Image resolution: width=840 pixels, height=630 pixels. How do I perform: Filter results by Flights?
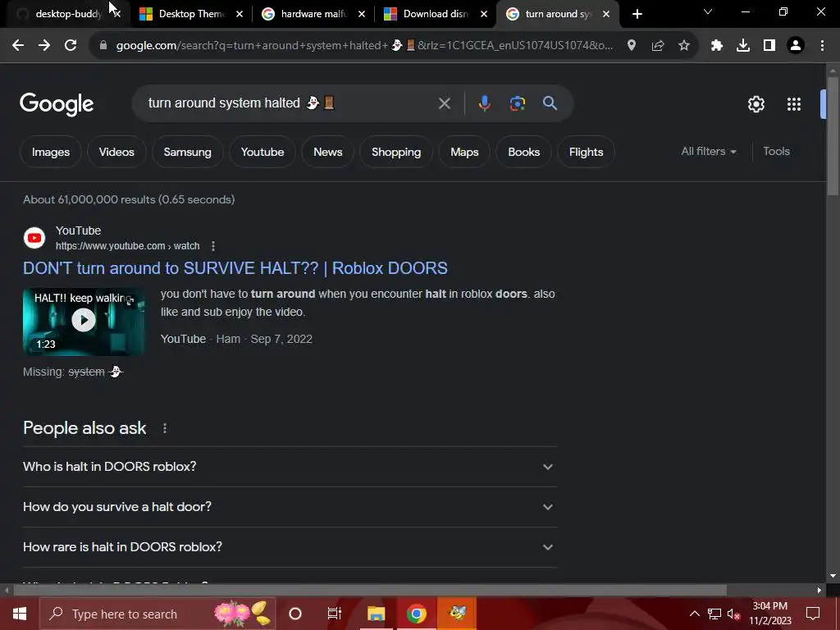[x=586, y=152]
